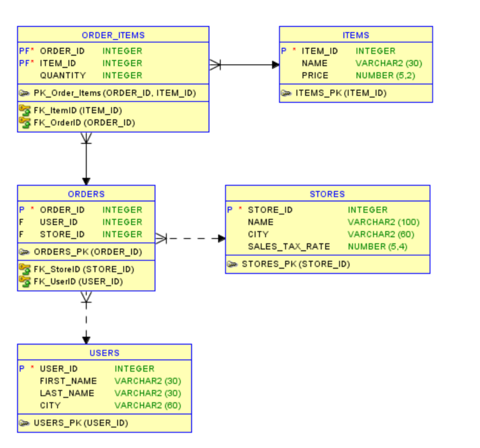Select the ITEMS table title

click(x=356, y=35)
